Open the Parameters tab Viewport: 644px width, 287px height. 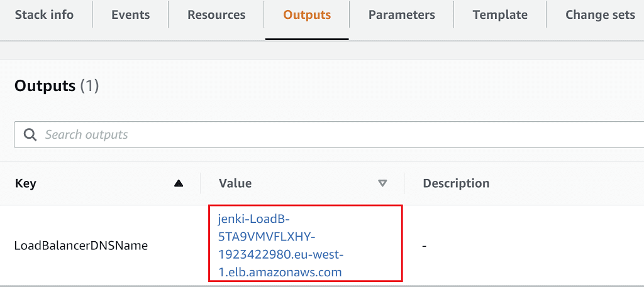point(401,15)
